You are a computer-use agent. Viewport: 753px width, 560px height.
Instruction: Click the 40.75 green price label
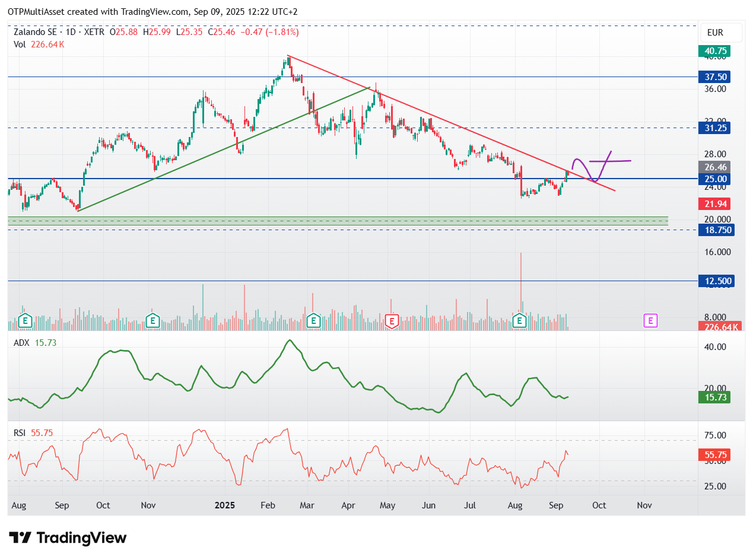tap(714, 52)
